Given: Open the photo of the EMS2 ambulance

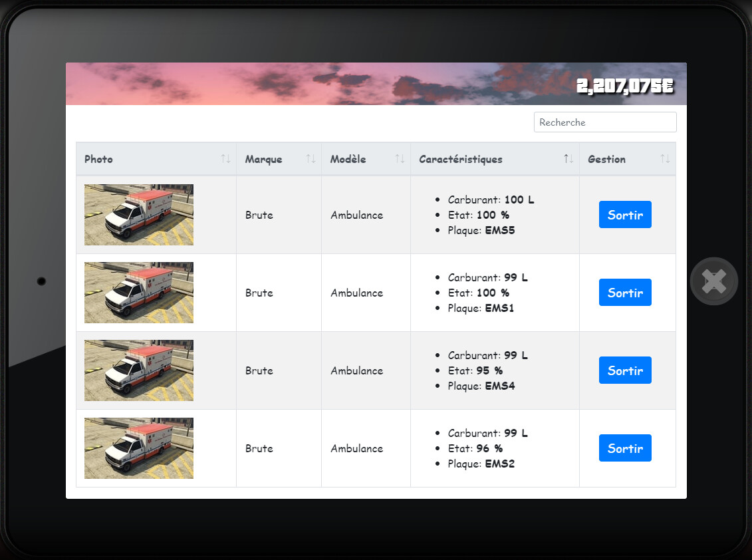Looking at the screenshot, I should pos(139,448).
